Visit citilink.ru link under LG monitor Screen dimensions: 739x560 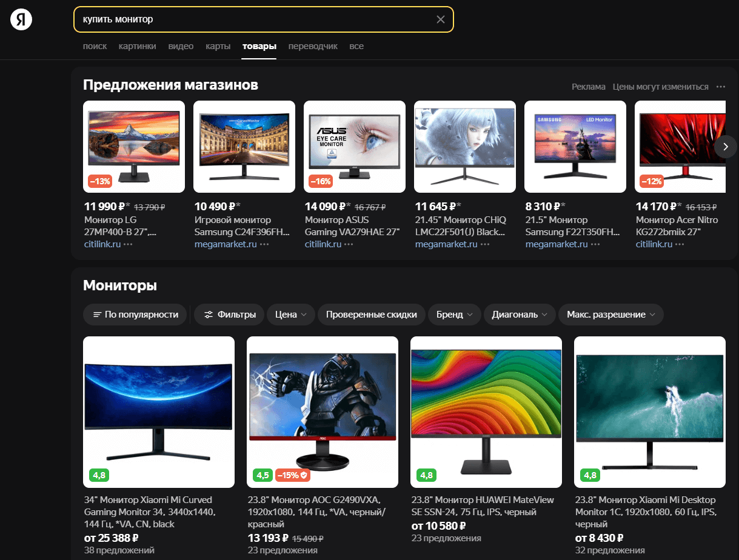(102, 244)
